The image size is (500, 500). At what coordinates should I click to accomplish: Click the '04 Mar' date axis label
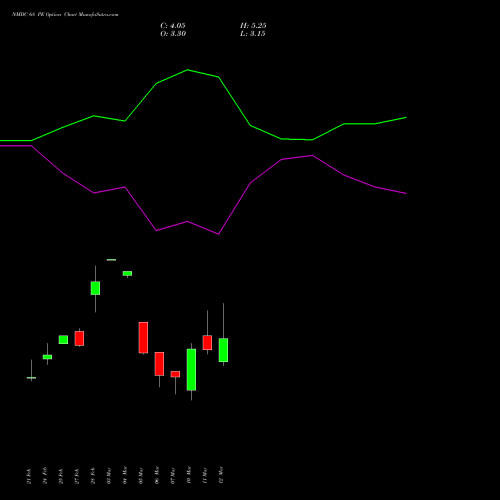pyautogui.click(x=125, y=475)
